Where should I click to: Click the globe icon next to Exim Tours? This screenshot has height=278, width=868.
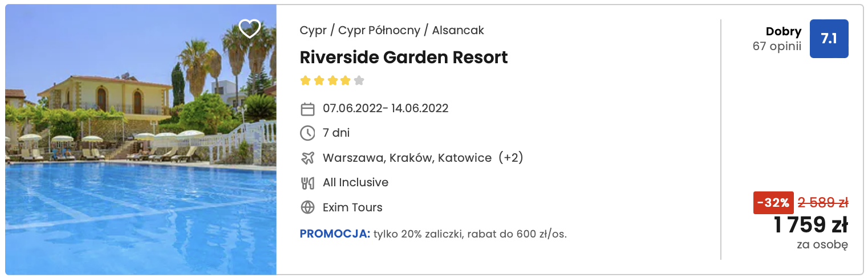coord(307,207)
